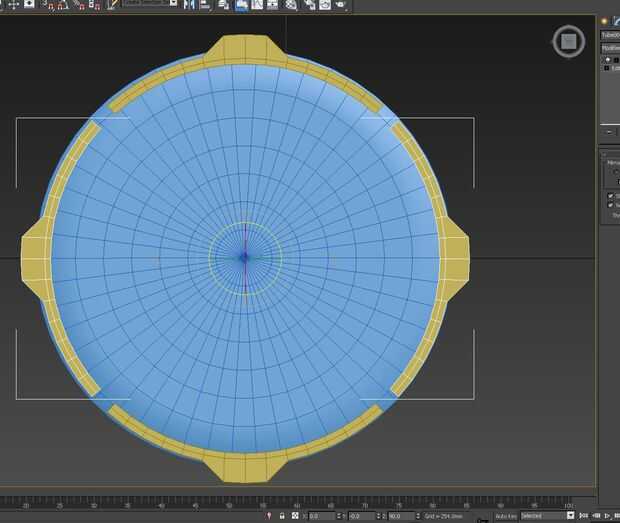620x523 pixels.
Task: Click the timeline track bar at frame 50
Action: coord(229,504)
